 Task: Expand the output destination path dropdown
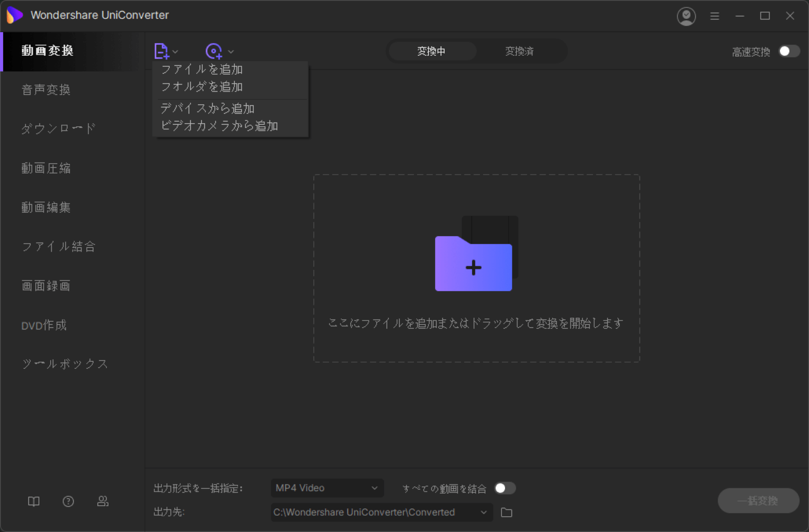(x=482, y=512)
